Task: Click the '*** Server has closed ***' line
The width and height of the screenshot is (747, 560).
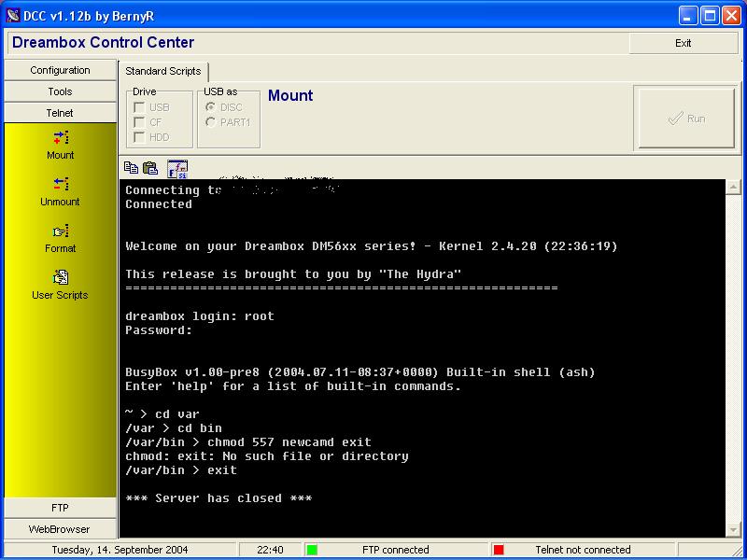Action: [x=218, y=498]
